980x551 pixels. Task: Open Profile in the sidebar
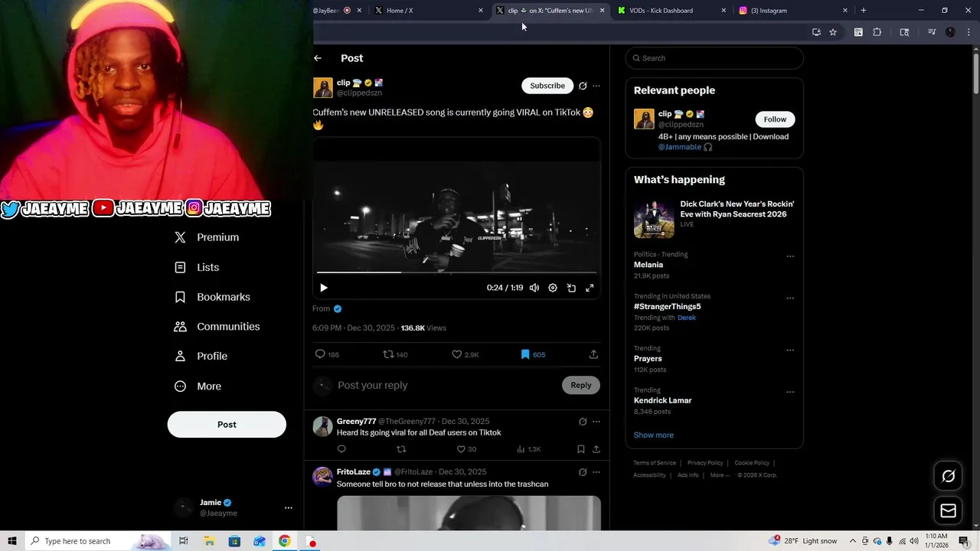pos(201,356)
